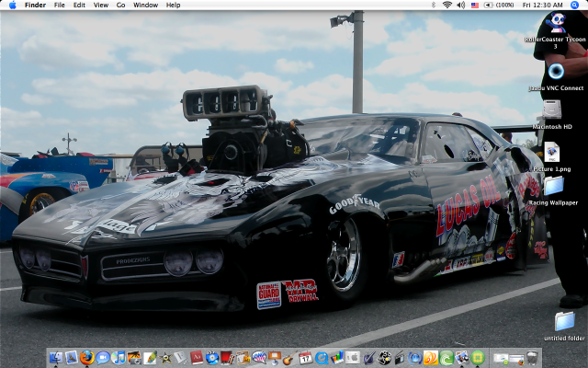Open the File menu
This screenshot has height=368, width=588.
pyautogui.click(x=59, y=5)
